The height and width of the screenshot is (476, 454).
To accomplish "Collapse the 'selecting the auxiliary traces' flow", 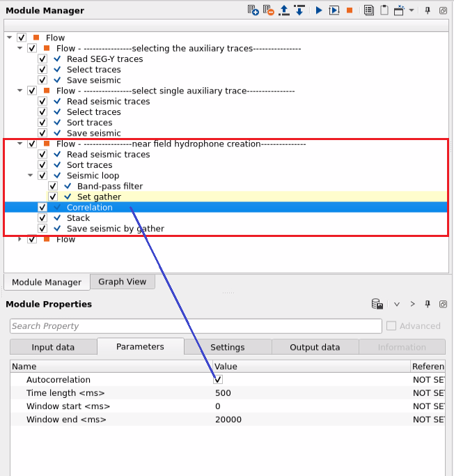I will 19,48.
